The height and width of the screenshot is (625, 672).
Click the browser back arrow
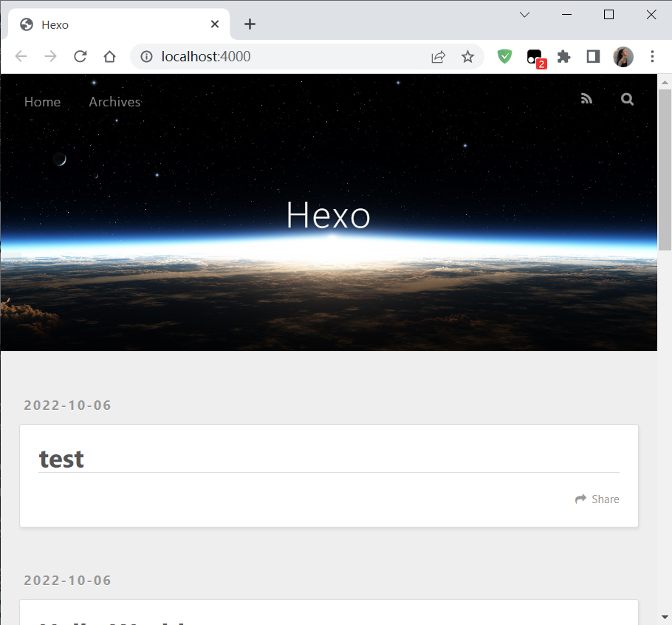21,56
